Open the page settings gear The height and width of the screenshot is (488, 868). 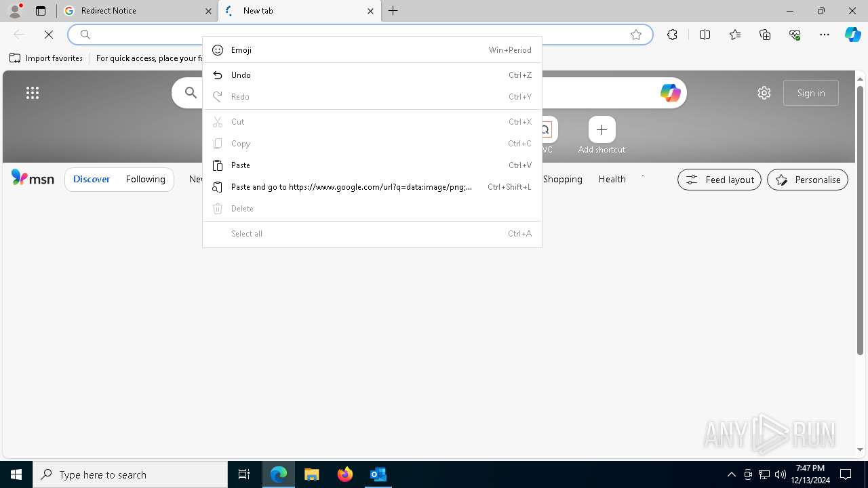pyautogui.click(x=764, y=93)
